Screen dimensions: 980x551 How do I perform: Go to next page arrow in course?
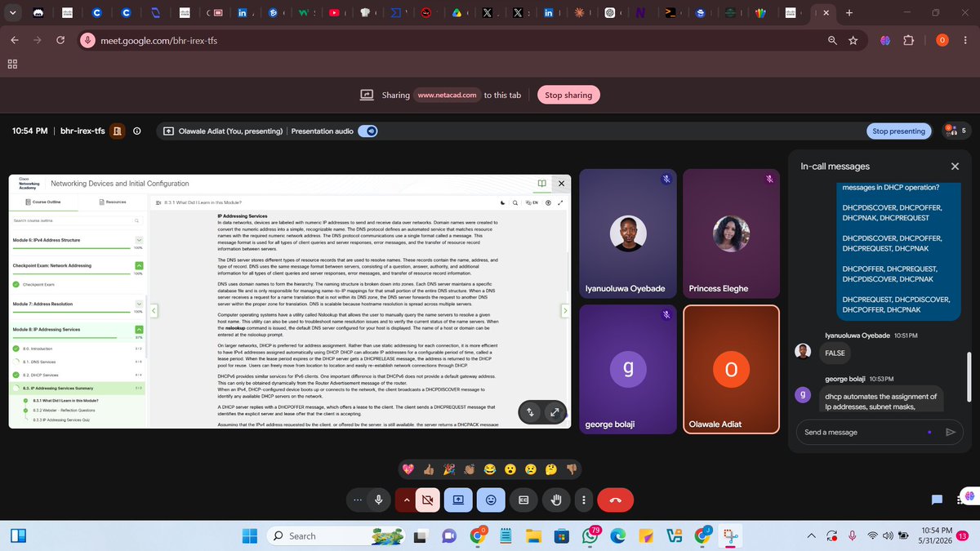[x=564, y=310]
